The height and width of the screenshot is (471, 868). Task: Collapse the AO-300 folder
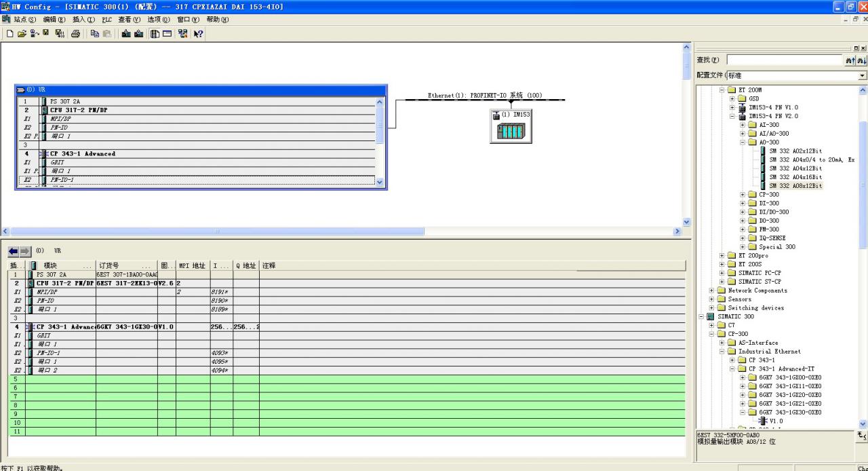tap(743, 143)
